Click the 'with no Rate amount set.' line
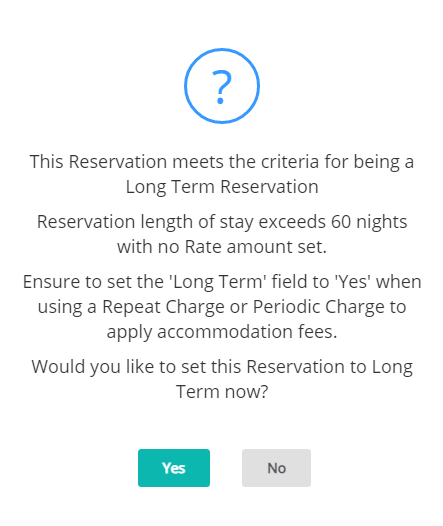The image size is (443, 526). pos(222,247)
